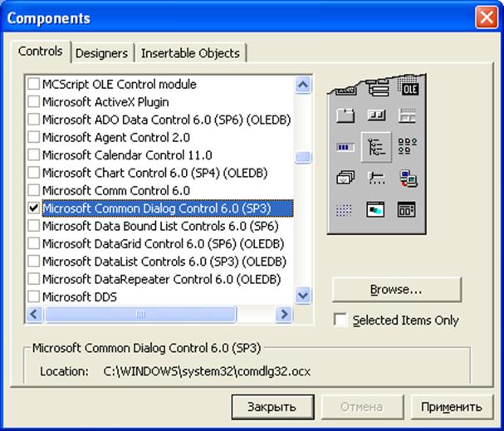The image size is (504, 431).
Task: Click the Применить button
Action: (452, 407)
